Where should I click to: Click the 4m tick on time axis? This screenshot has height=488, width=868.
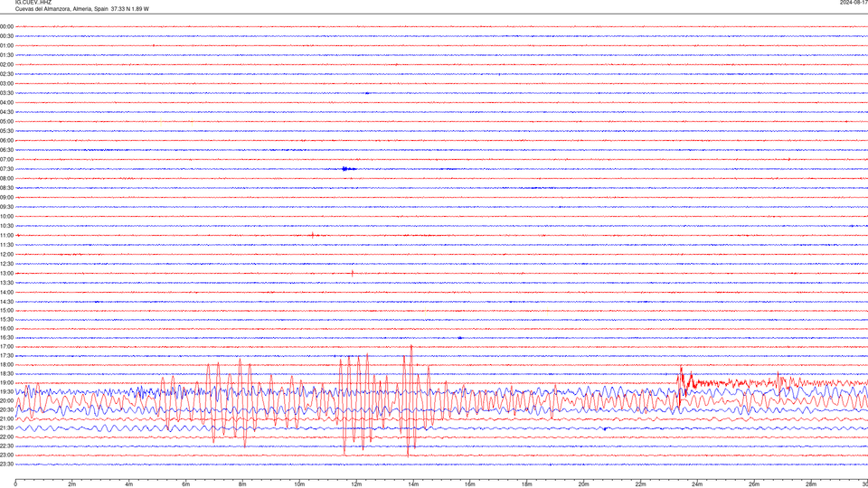tap(129, 484)
